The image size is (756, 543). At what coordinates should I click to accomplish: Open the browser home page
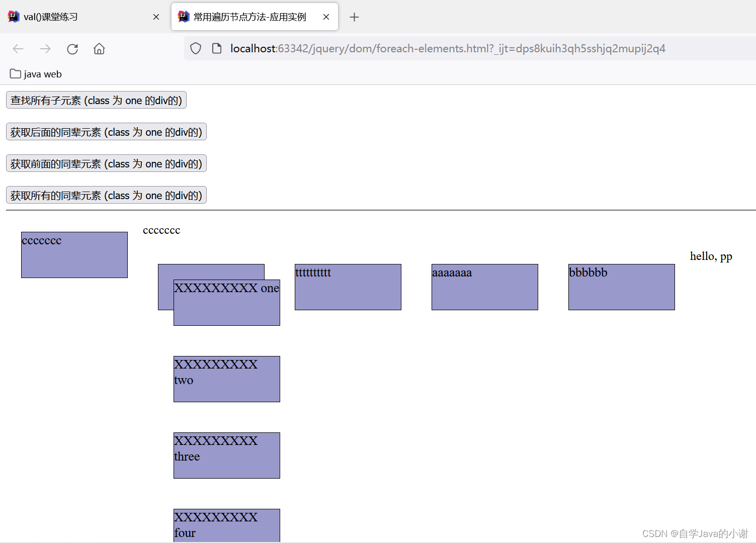coord(99,49)
